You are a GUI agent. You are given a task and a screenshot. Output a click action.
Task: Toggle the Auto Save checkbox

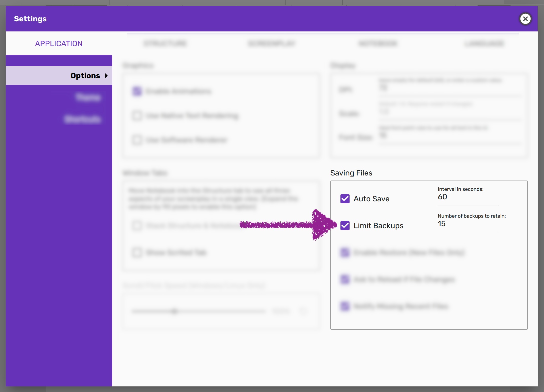tap(345, 199)
